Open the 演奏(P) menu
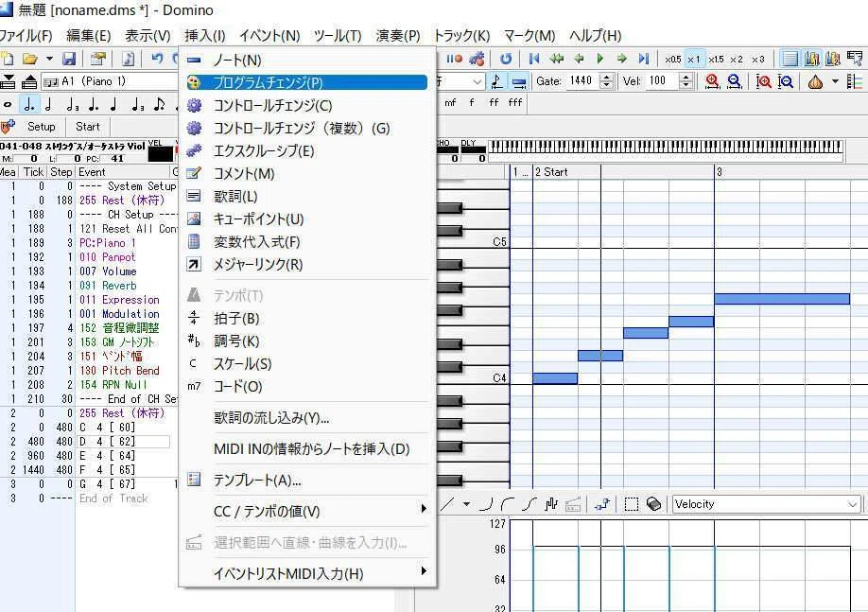 pos(397,36)
